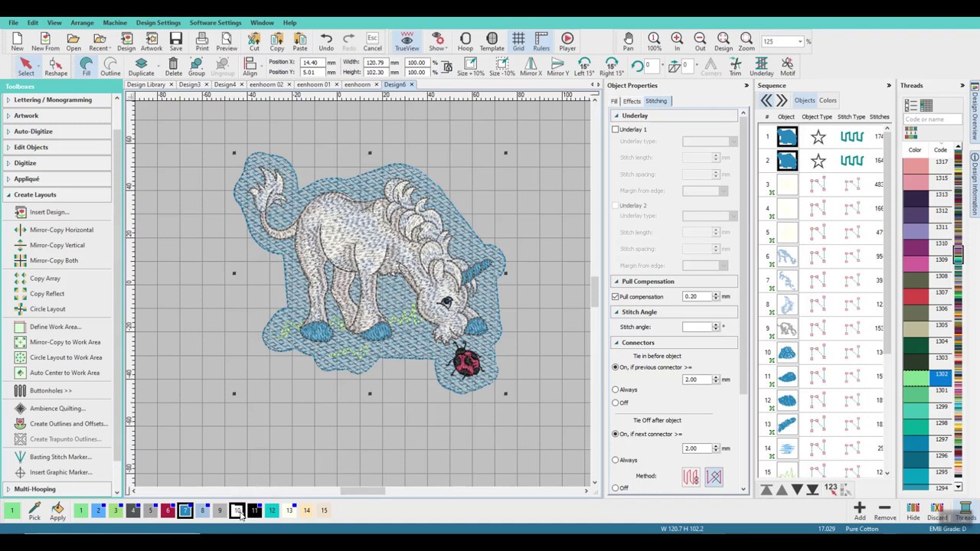Click Remove thread button
This screenshot has width=980, height=551.
pos(884,511)
